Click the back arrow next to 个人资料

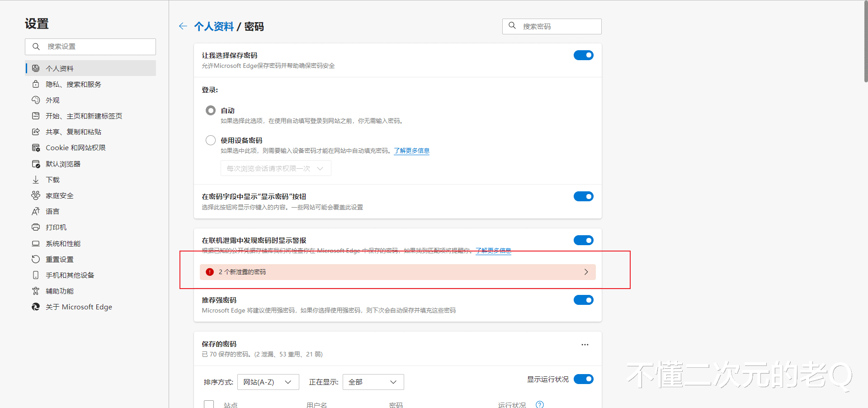(183, 26)
